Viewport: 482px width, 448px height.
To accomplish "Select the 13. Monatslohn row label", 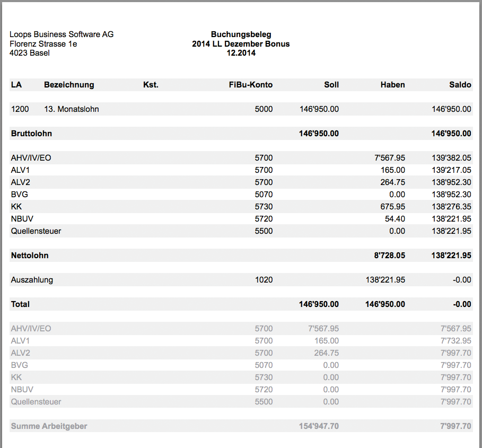I will (72, 109).
